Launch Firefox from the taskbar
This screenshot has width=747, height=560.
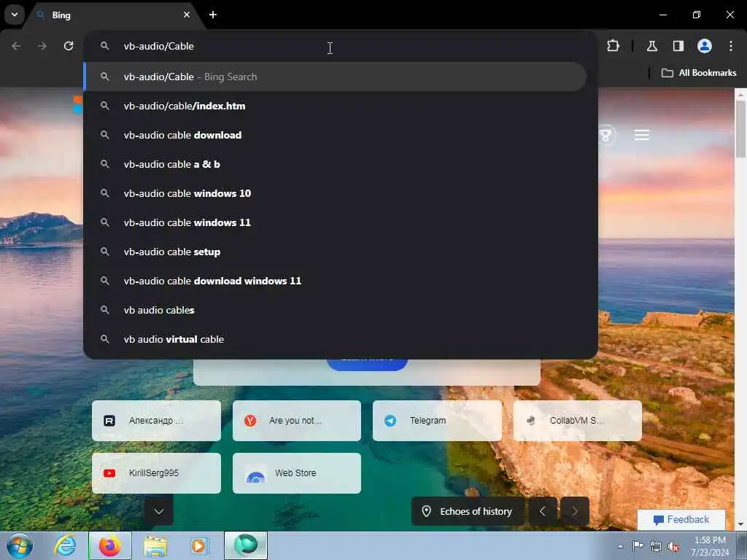coord(109,545)
